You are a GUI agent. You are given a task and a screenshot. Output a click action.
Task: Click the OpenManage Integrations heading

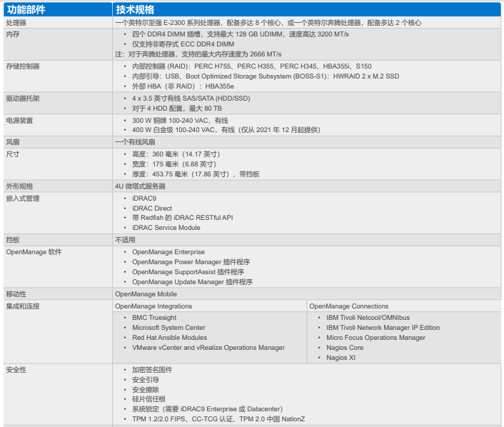pyautogui.click(x=153, y=306)
